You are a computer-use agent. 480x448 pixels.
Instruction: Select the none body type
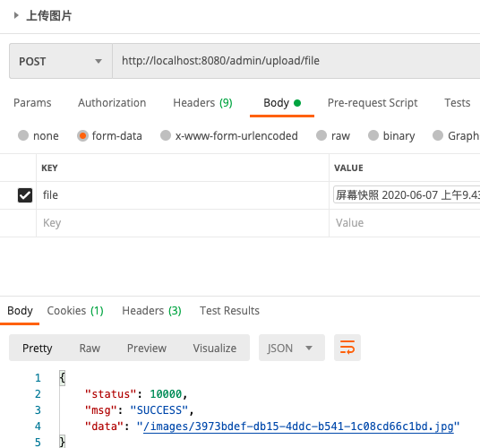pos(23,135)
